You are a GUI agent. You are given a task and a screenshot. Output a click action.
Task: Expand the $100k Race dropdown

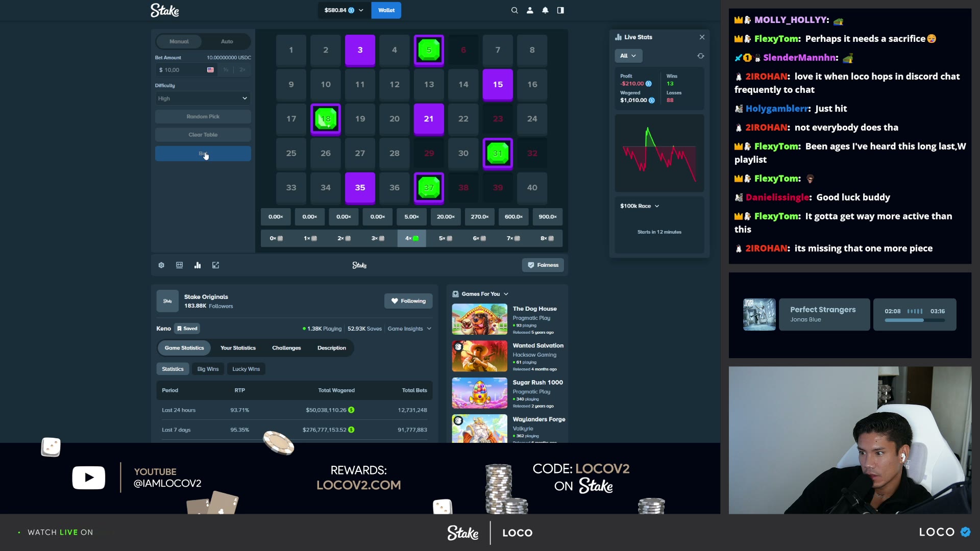[x=640, y=206]
